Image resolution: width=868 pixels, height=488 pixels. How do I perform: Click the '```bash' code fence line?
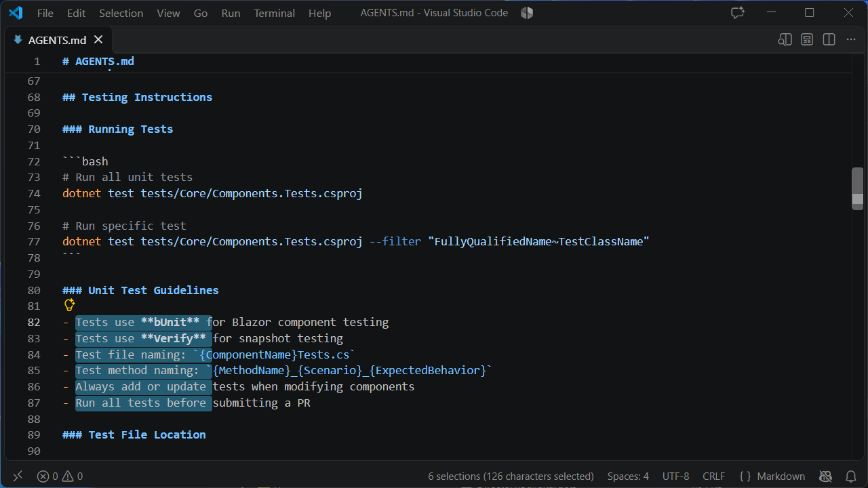pos(85,161)
